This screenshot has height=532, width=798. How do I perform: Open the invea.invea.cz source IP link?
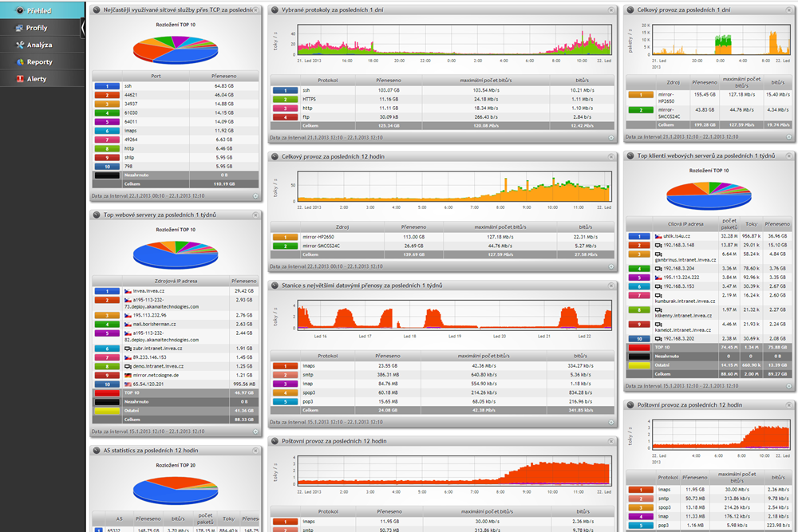[x=148, y=291]
